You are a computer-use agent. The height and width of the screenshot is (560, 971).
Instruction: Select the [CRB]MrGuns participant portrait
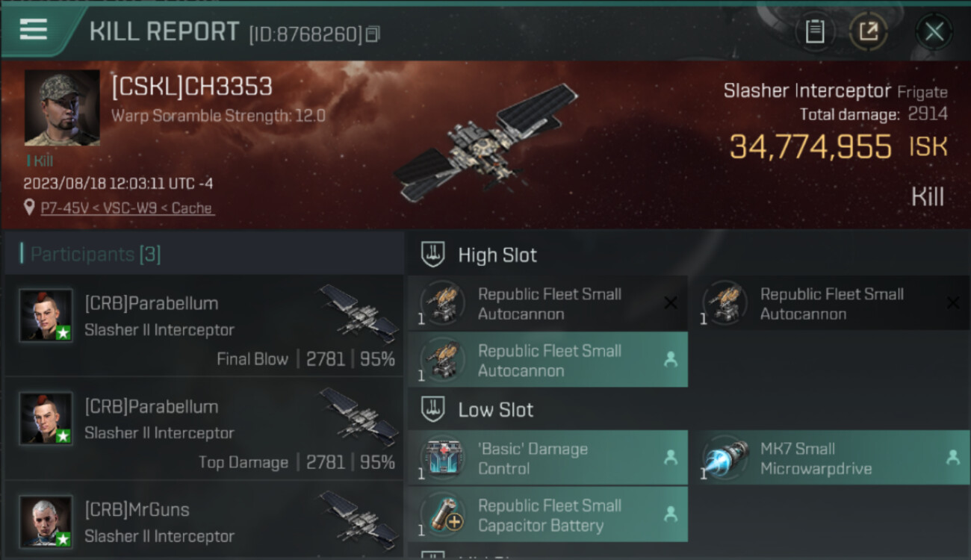pyautogui.click(x=46, y=520)
